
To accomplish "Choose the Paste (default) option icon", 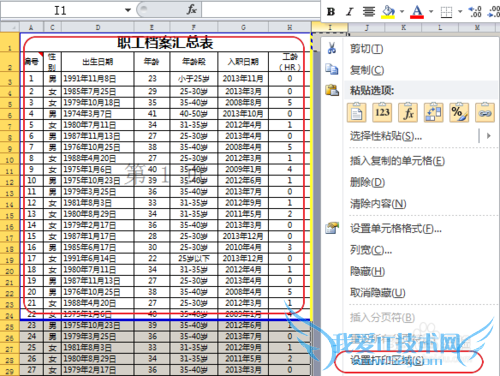I will coord(356,113).
